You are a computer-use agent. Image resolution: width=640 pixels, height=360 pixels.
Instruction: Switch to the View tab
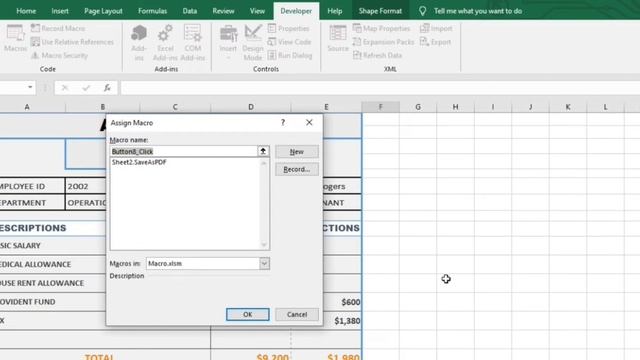pos(257,11)
